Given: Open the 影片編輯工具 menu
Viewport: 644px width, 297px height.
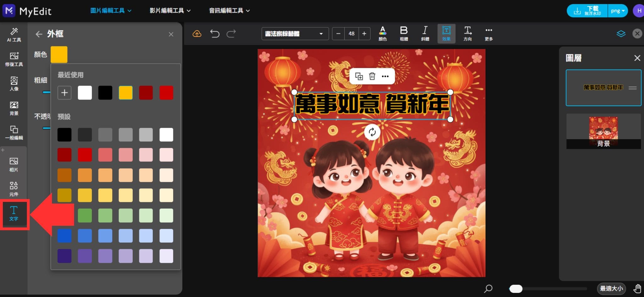Looking at the screenshot, I should 170,11.
